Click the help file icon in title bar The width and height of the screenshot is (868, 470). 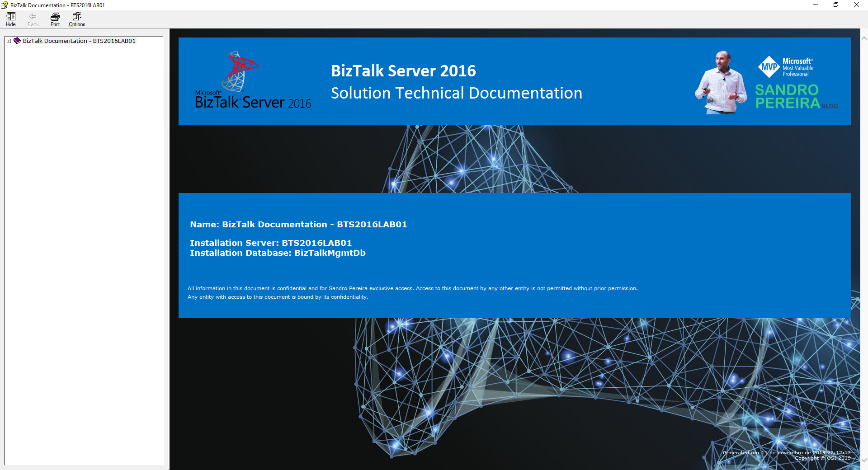pyautogui.click(x=5, y=5)
